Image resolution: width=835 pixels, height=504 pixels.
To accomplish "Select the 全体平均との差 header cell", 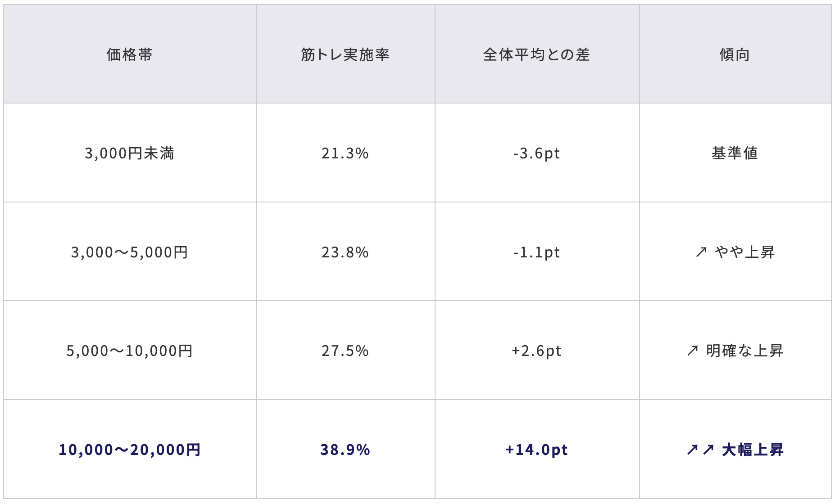I will click(536, 54).
